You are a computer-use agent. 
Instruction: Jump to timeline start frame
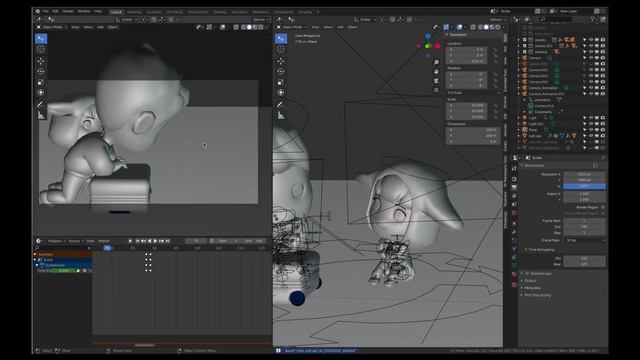click(138, 241)
